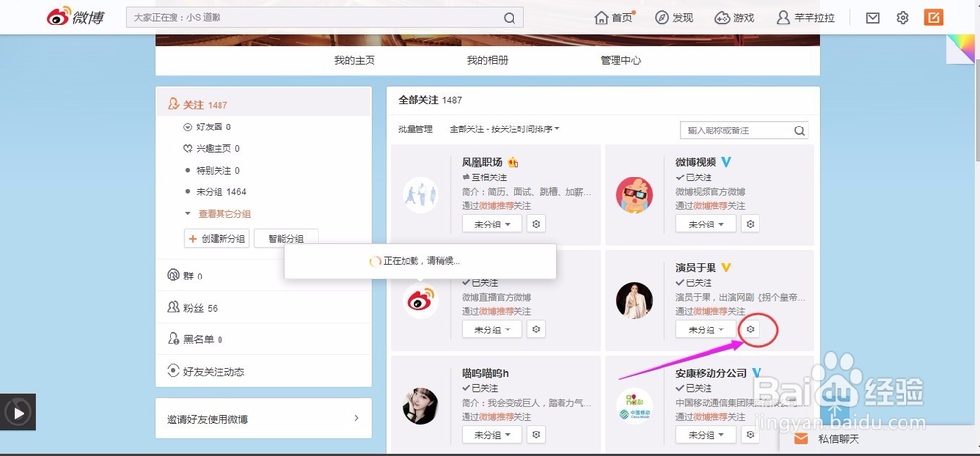
Task: Click yellow V badge next to 演员于果
Action: point(726,267)
